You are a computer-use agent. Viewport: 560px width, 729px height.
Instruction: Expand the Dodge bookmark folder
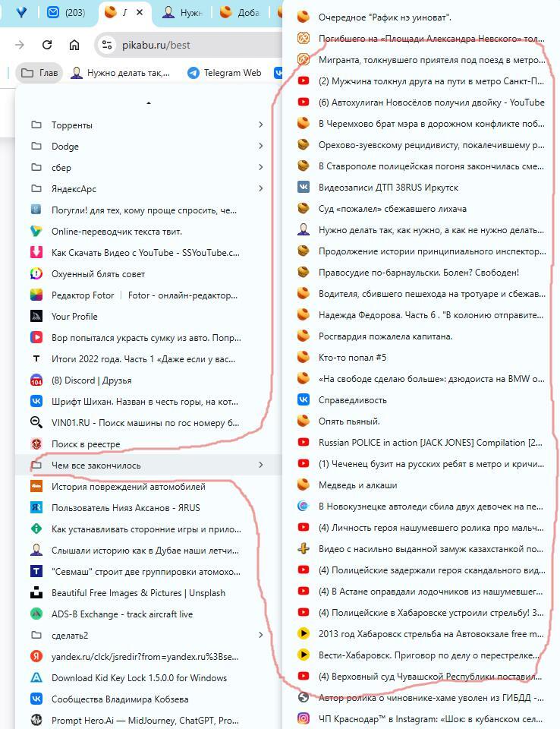[x=64, y=146]
